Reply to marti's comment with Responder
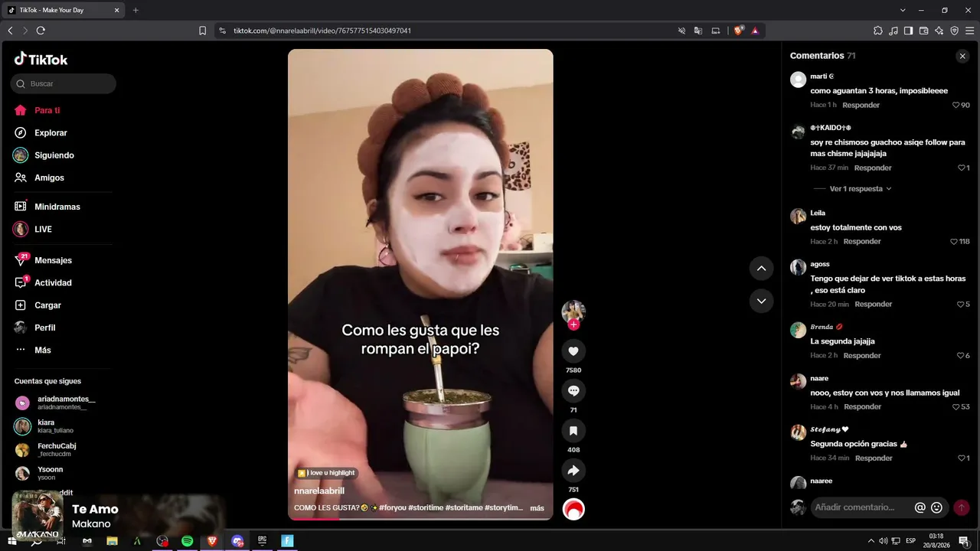This screenshot has height=551, width=980. point(861,105)
